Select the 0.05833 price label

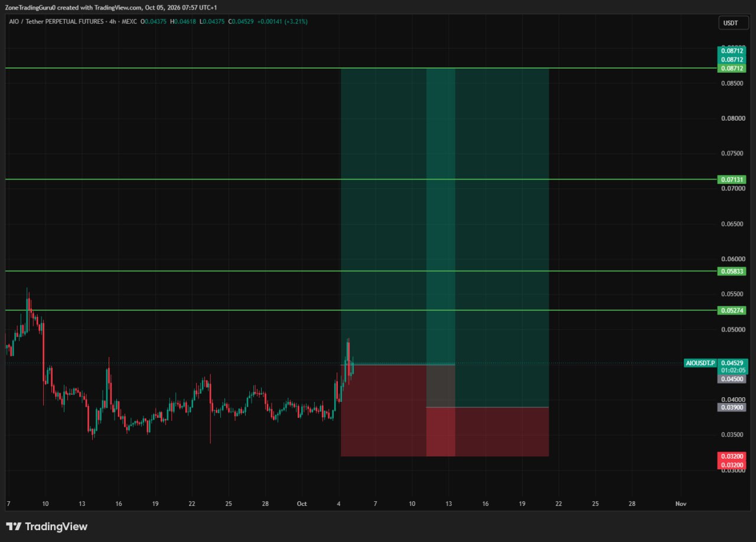point(732,271)
